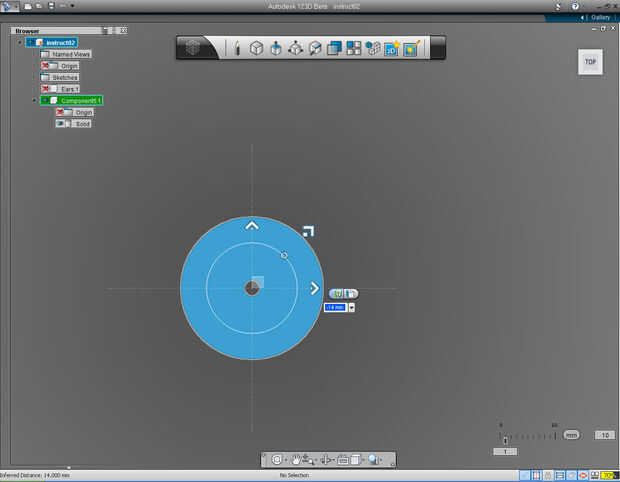
Task: Expand the Gallery panel arrow
Action: 582,17
